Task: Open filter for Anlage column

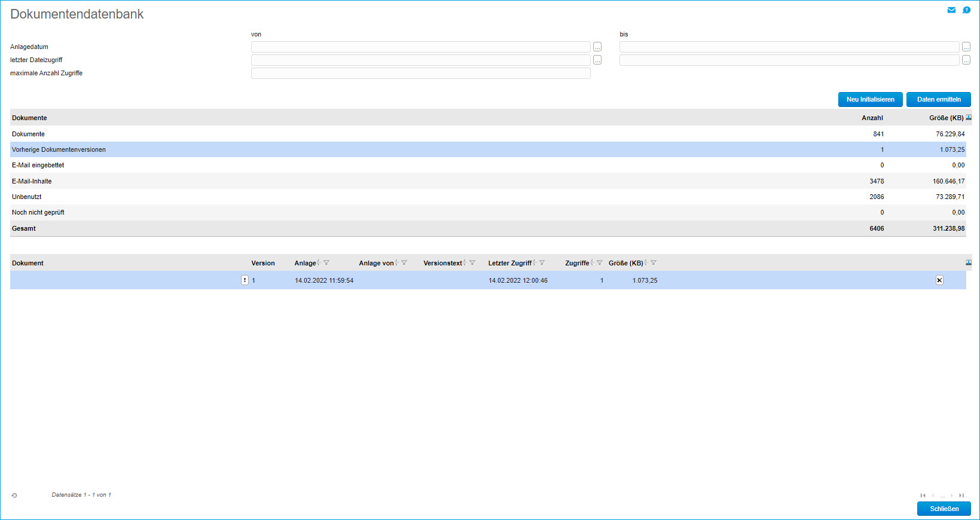Action: click(326, 263)
